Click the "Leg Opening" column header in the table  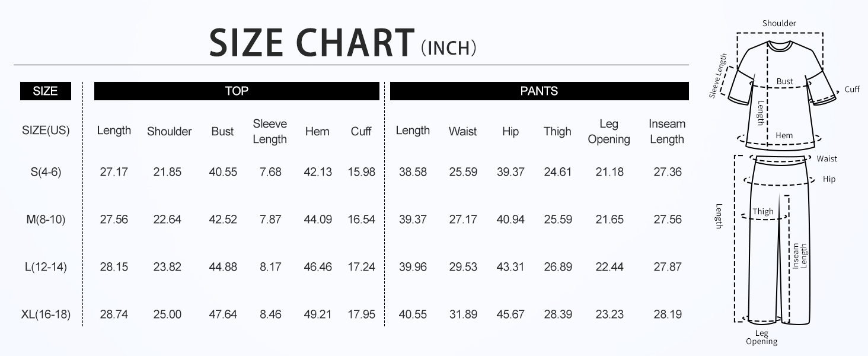pyautogui.click(x=609, y=131)
